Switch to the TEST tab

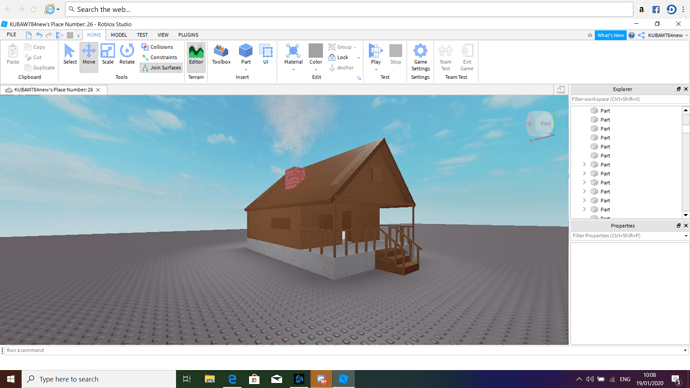point(142,35)
